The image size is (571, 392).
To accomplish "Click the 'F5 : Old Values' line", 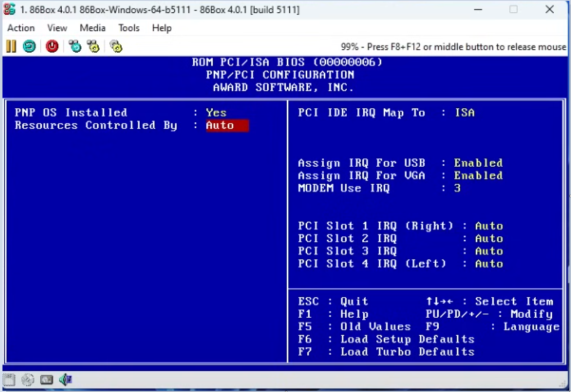I will (355, 326).
